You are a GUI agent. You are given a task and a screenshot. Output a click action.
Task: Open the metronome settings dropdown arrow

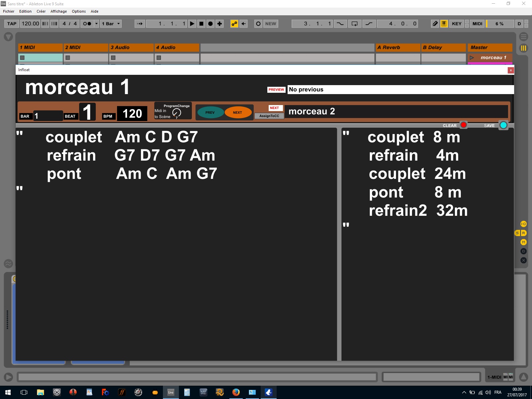coord(96,24)
